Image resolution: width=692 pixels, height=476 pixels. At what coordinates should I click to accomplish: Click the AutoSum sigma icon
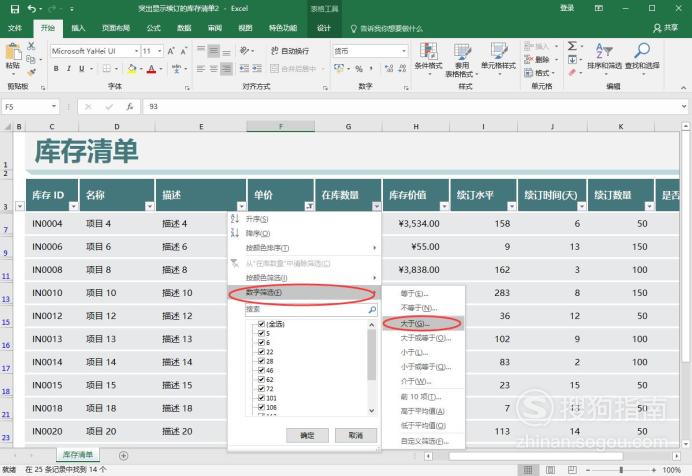coord(572,46)
